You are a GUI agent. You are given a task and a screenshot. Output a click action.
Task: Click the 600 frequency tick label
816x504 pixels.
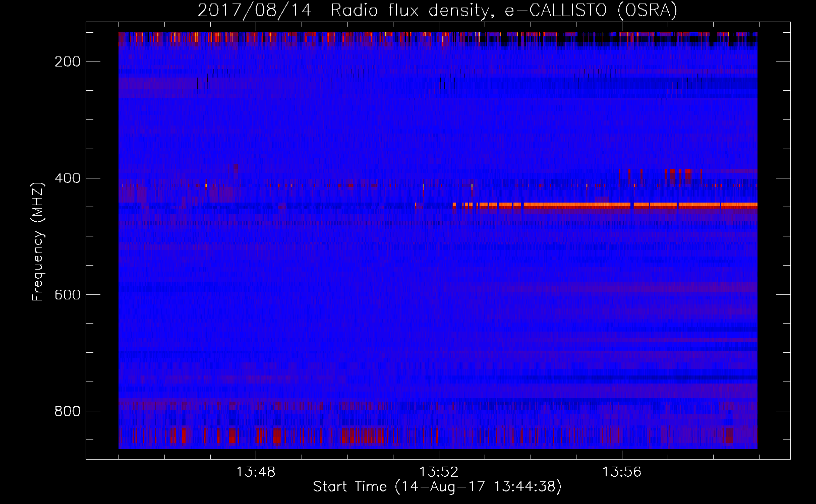coord(68,295)
